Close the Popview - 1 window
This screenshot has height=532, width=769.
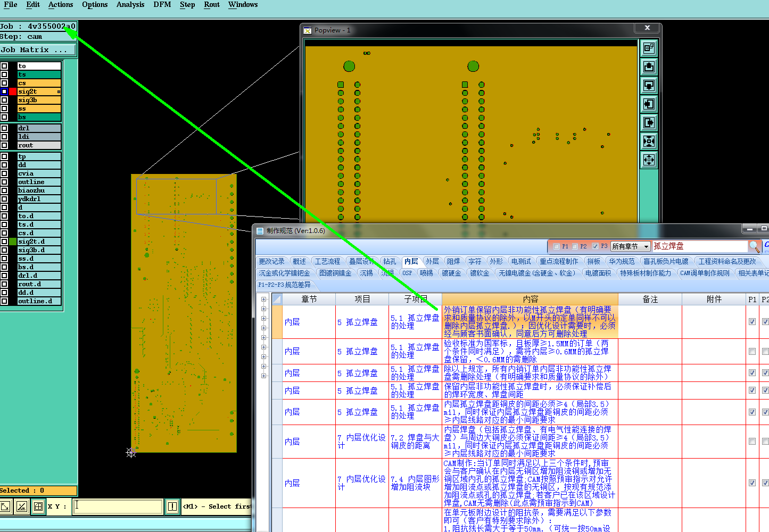tap(647, 28)
